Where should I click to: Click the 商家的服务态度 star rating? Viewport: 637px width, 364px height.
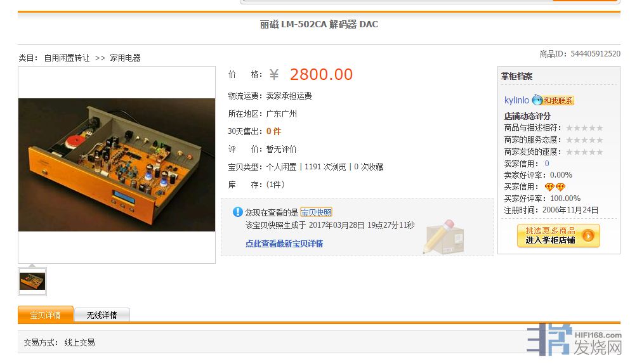click(584, 140)
